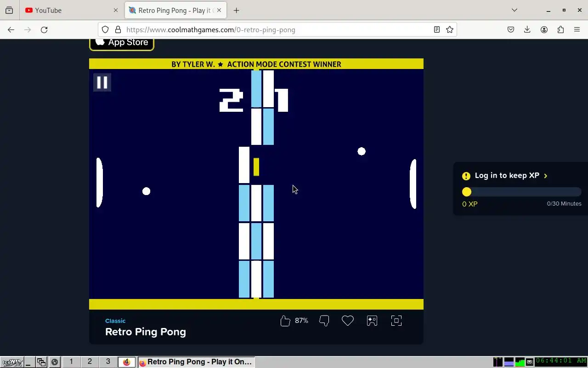588x368 pixels.
Task: Open the Firefox View icon
Action: [9, 10]
